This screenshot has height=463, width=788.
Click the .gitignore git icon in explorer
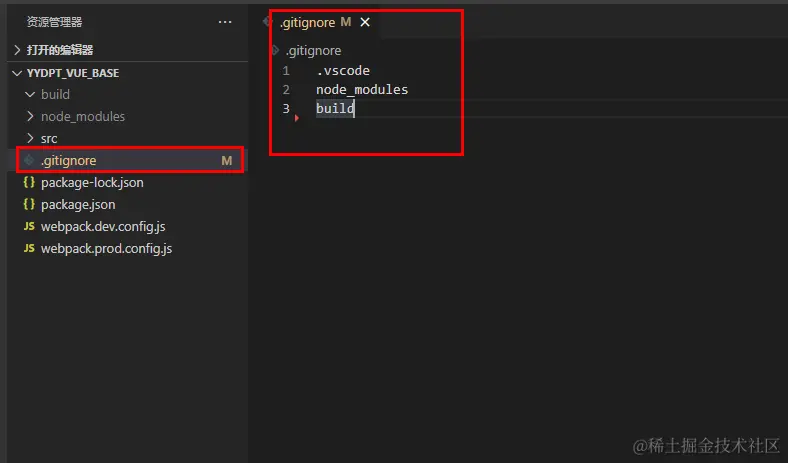29,160
